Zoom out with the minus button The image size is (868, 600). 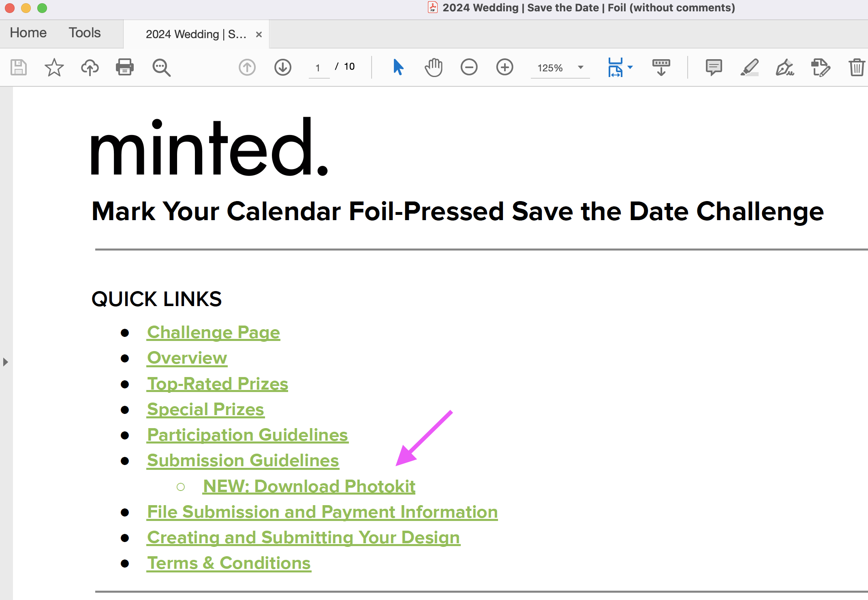(469, 67)
